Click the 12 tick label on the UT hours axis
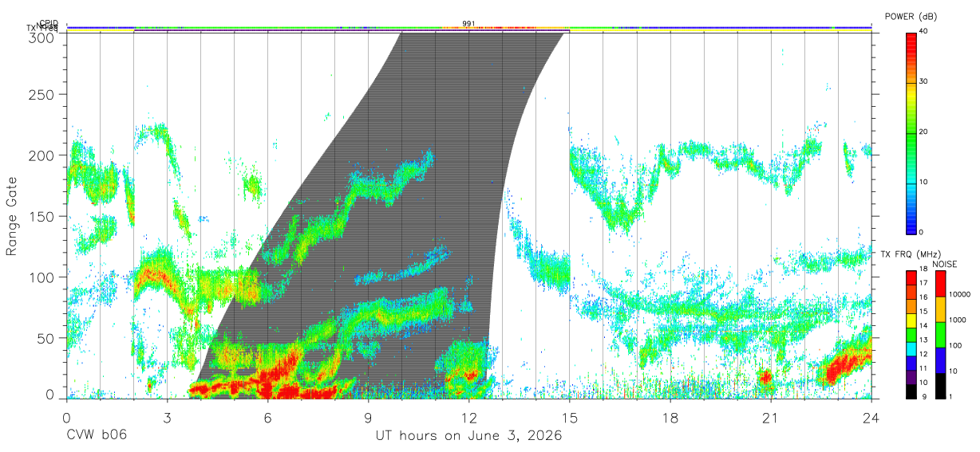The width and height of the screenshot is (980, 452). [x=468, y=418]
